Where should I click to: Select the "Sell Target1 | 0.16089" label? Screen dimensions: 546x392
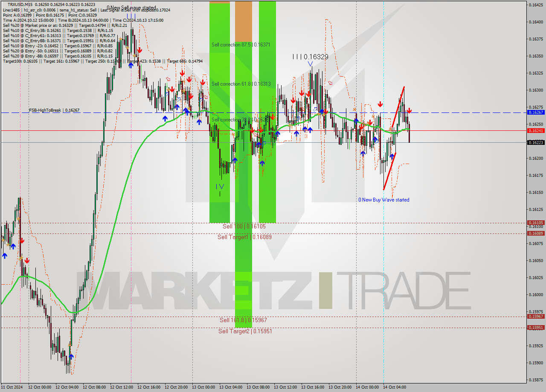point(244,237)
